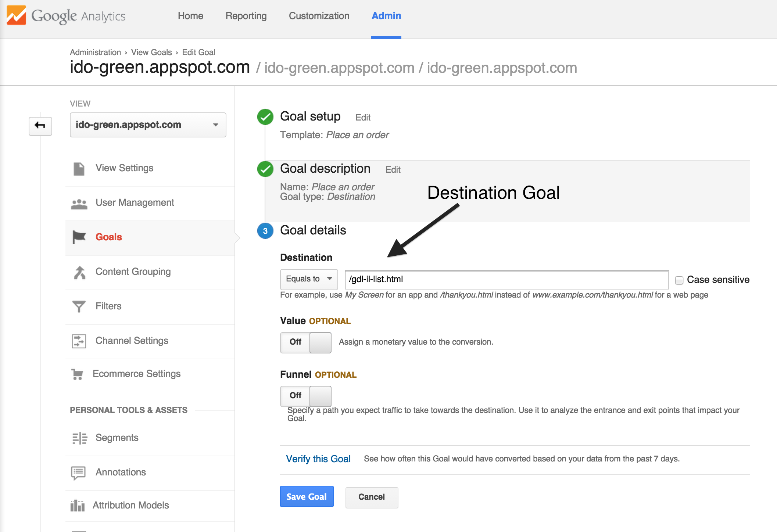Screen dimensions: 777x532
Task: Open the Reporting tab
Action: tap(246, 16)
